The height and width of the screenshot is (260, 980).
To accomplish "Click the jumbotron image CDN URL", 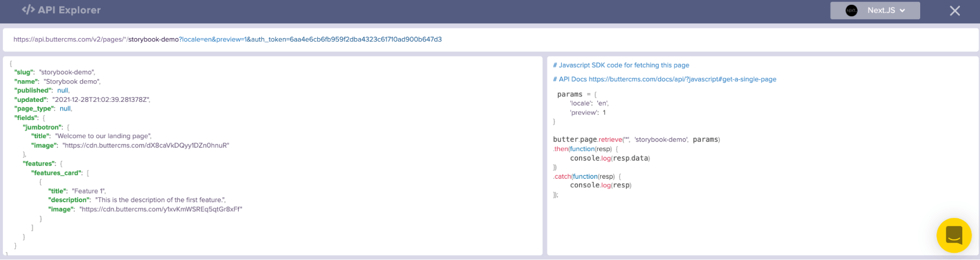I will click(146, 145).
